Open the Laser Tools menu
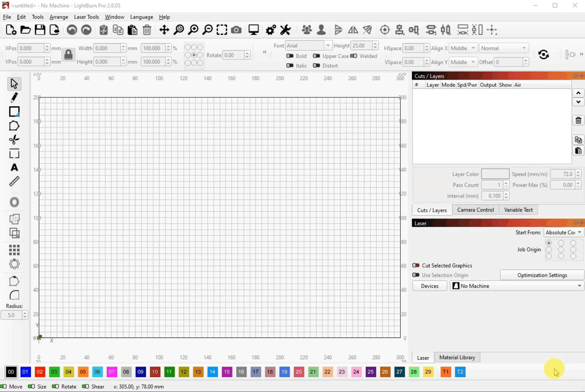 [x=86, y=17]
